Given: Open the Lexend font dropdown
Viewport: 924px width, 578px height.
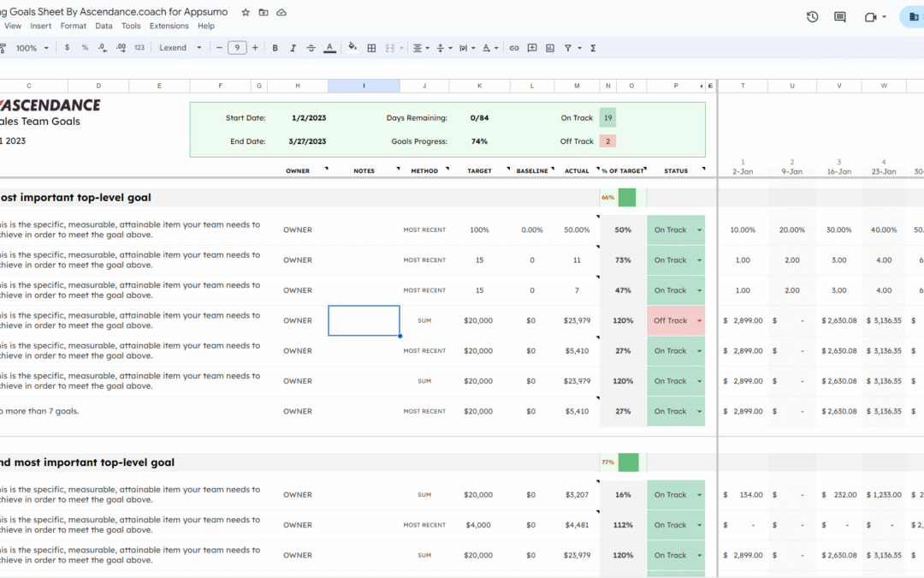Looking at the screenshot, I should 180,48.
